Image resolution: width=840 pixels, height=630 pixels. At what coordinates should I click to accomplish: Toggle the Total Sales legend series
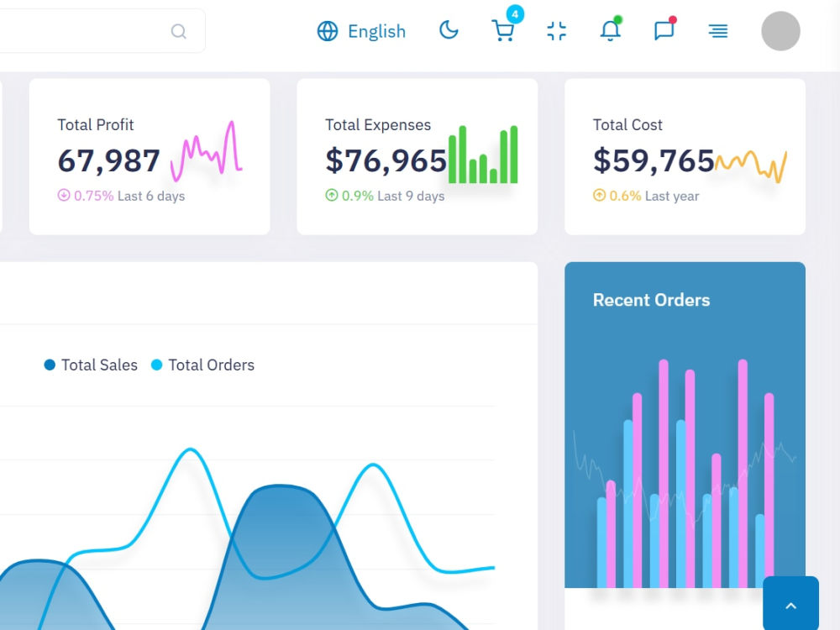point(91,365)
